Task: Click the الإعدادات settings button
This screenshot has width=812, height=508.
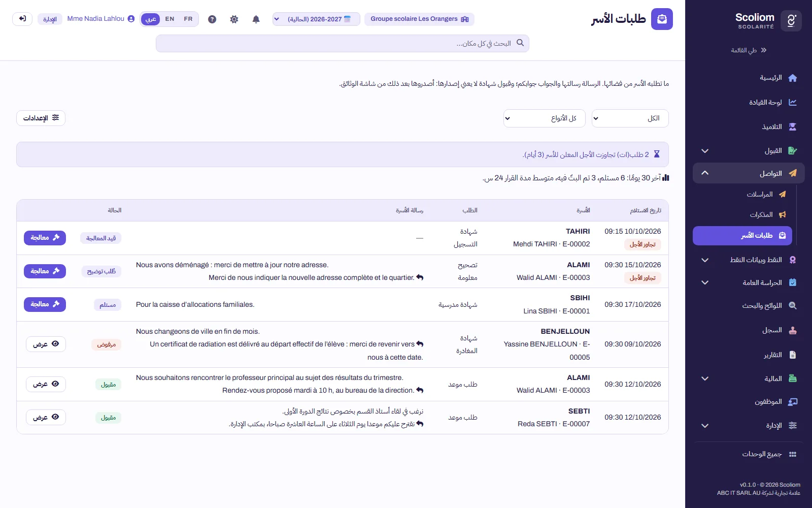Action: [x=41, y=118]
